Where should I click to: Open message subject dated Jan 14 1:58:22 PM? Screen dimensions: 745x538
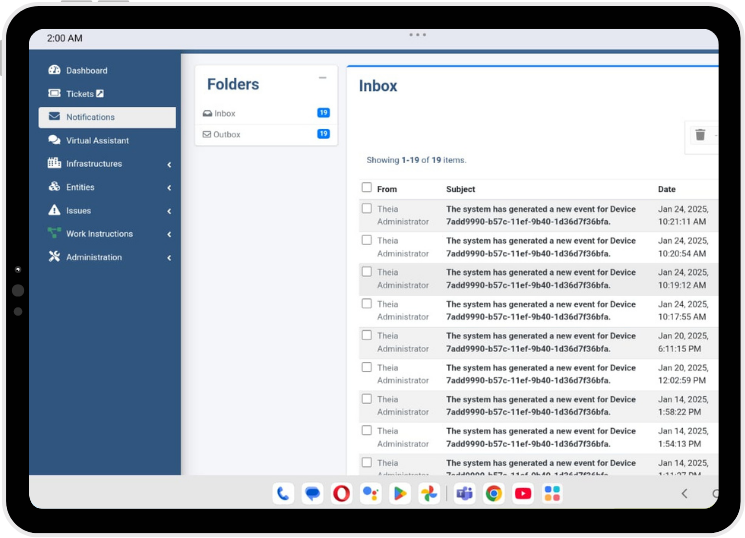(541, 405)
